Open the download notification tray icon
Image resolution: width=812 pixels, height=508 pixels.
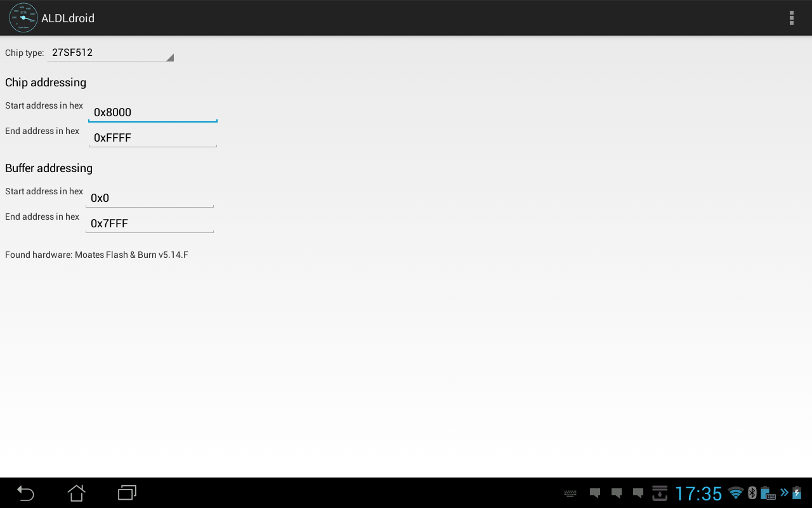point(660,493)
